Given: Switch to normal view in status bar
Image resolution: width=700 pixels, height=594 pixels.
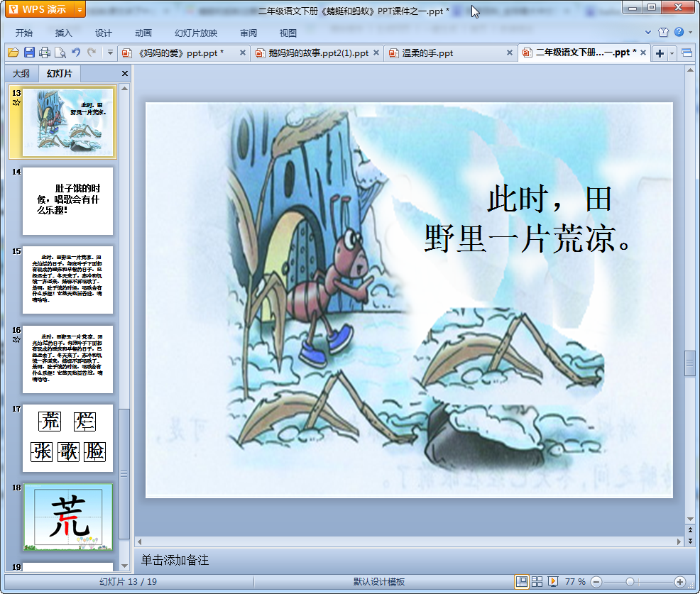Looking at the screenshot, I should coord(522,581).
